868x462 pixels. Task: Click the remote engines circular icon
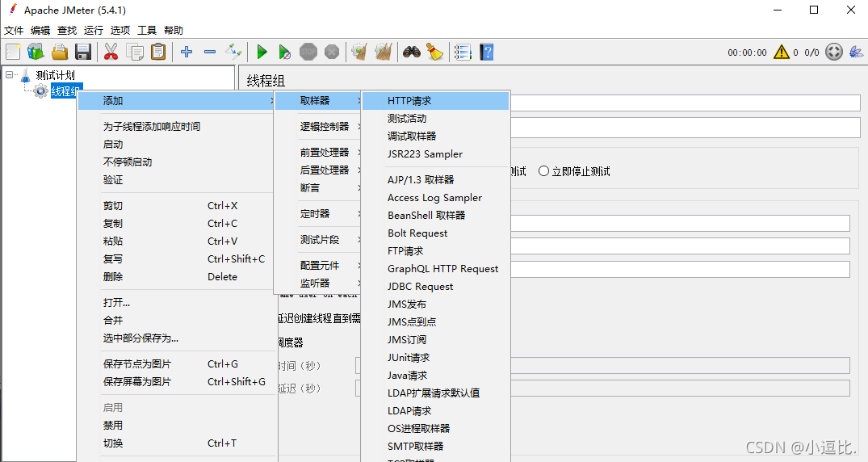click(x=833, y=52)
